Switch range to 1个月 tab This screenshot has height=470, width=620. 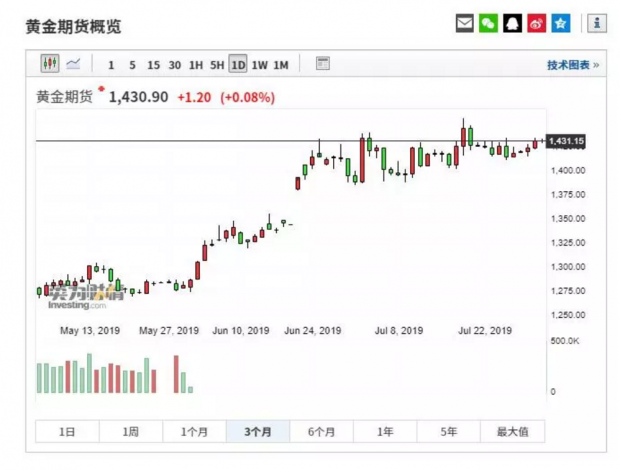point(195,431)
